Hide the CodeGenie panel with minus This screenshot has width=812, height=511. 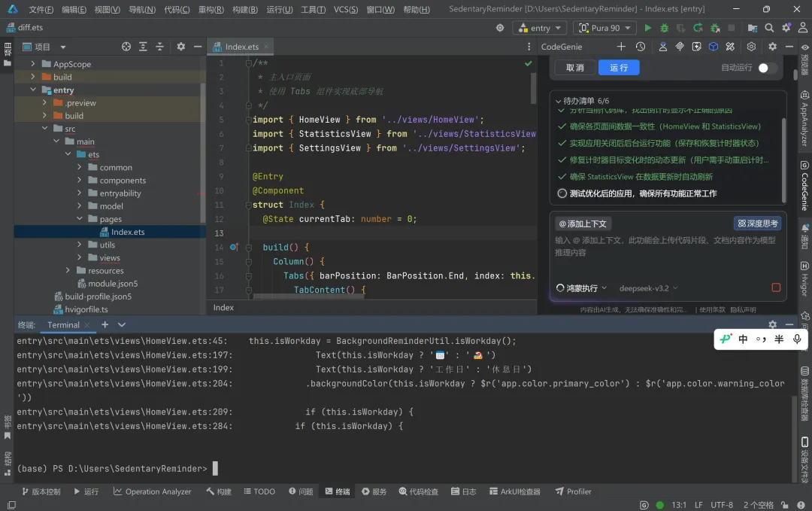click(x=789, y=47)
